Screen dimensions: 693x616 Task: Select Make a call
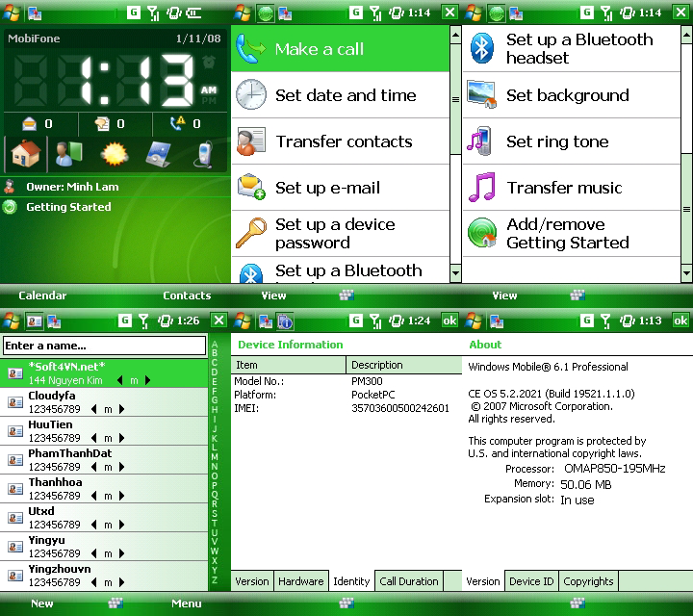click(341, 49)
